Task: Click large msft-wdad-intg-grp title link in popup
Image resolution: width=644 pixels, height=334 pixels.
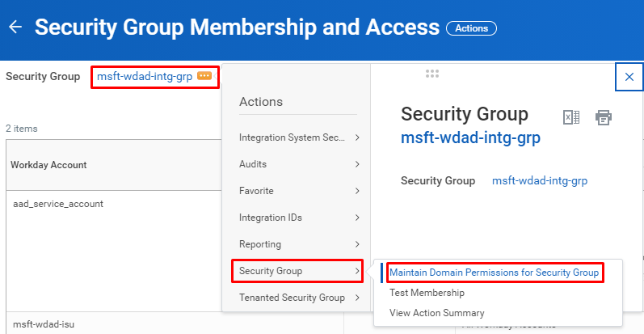Action: [470, 137]
